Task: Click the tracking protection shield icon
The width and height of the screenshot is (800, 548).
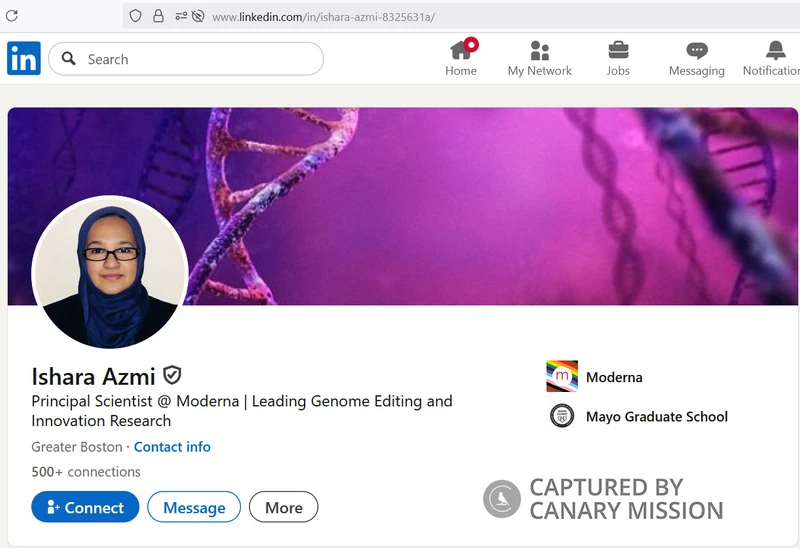Action: pos(136,16)
